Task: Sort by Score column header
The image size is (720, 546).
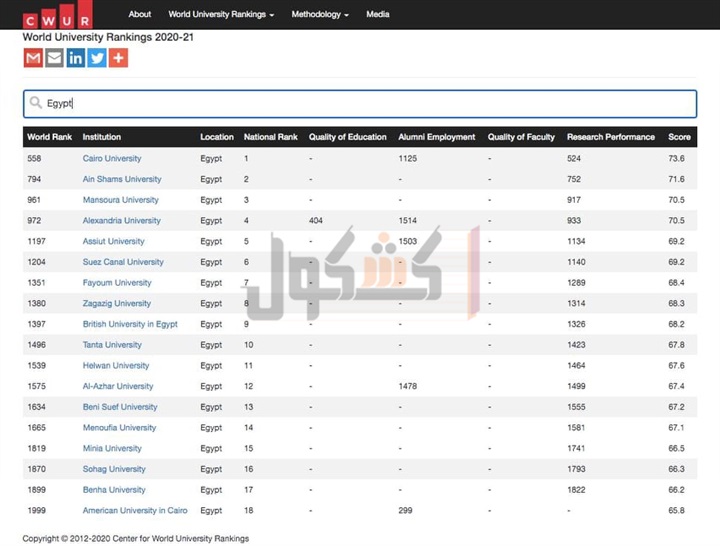Action: coord(679,137)
